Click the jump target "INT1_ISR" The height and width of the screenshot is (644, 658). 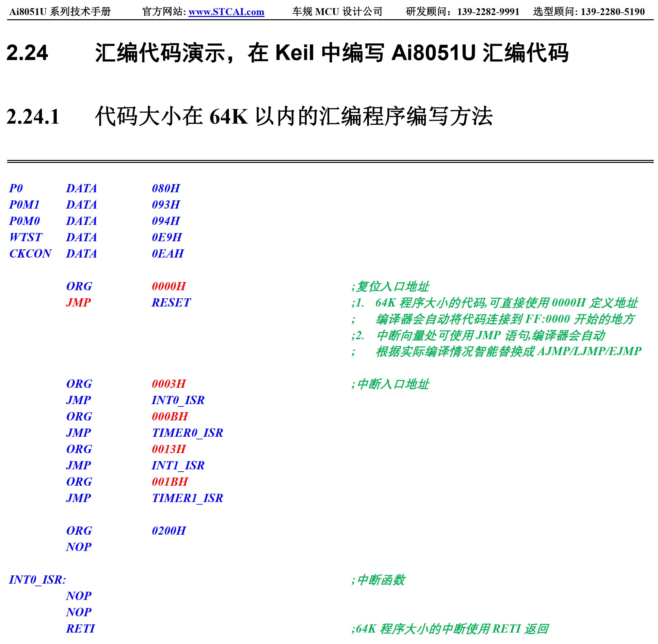tap(178, 465)
